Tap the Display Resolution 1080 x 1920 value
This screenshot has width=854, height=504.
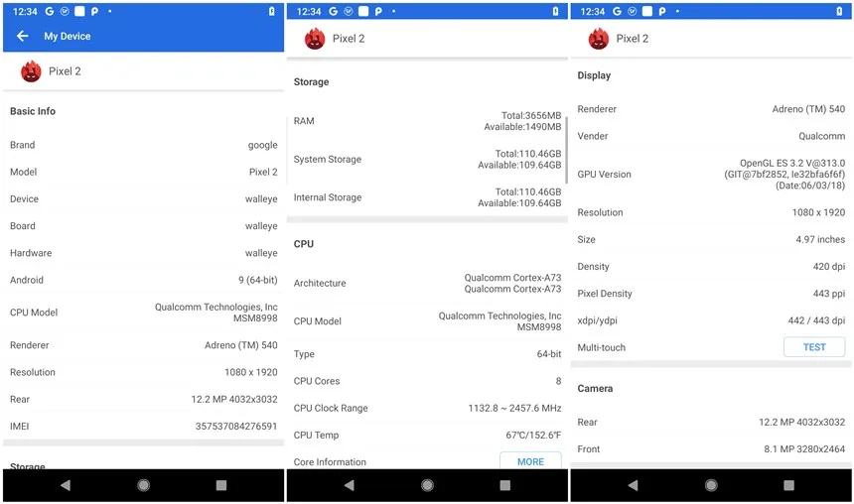pos(818,212)
